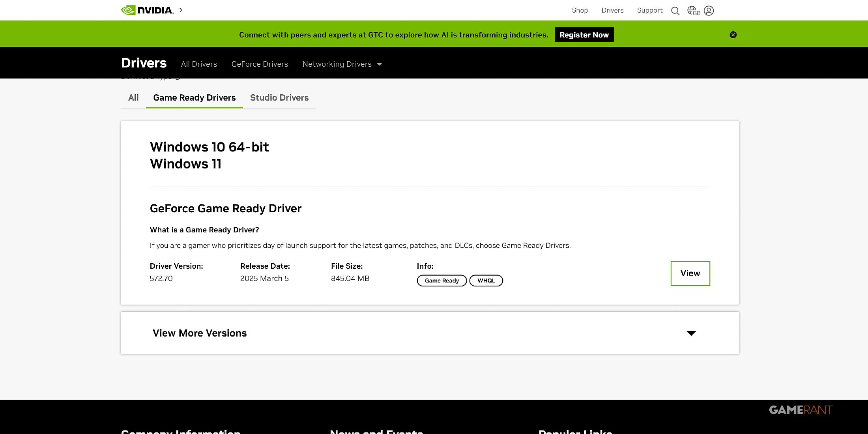
Task: Open the GB region globe selector
Action: 693,11
